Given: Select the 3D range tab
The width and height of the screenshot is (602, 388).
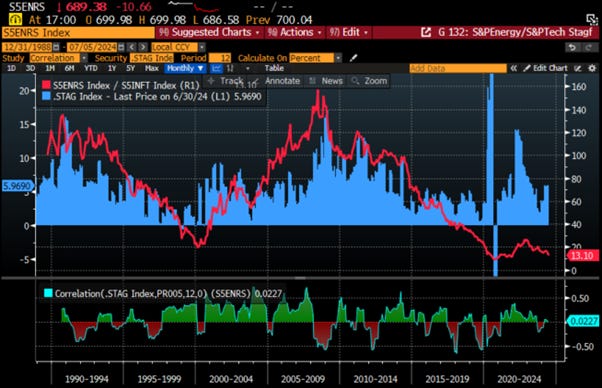Looking at the screenshot, I should [x=30, y=68].
